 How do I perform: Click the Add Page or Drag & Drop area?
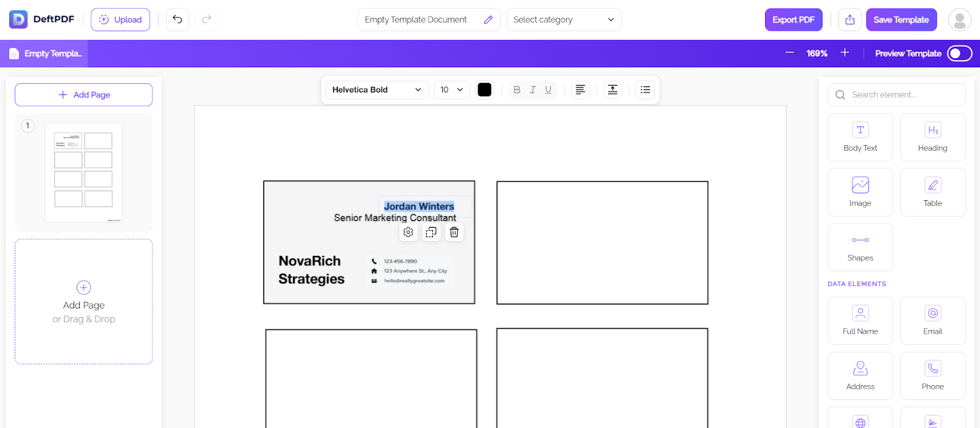84,302
